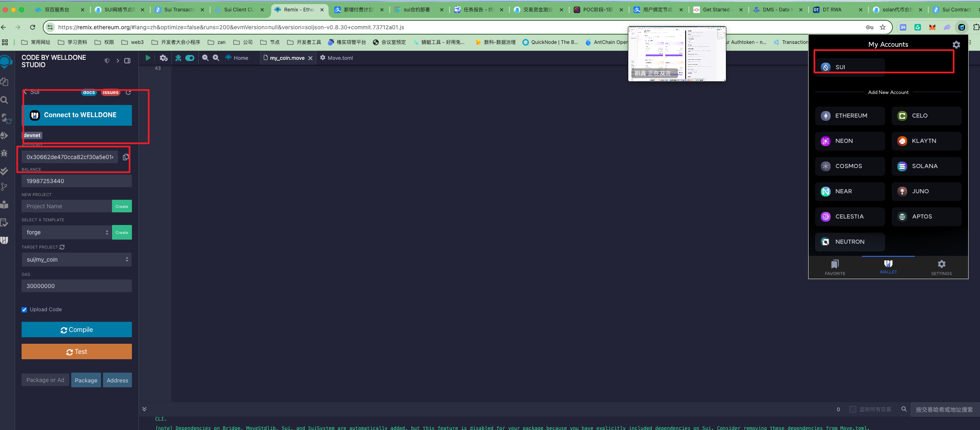Click the green Run script play icon
Image resolution: width=980 pixels, height=430 pixels.
pyautogui.click(x=148, y=58)
